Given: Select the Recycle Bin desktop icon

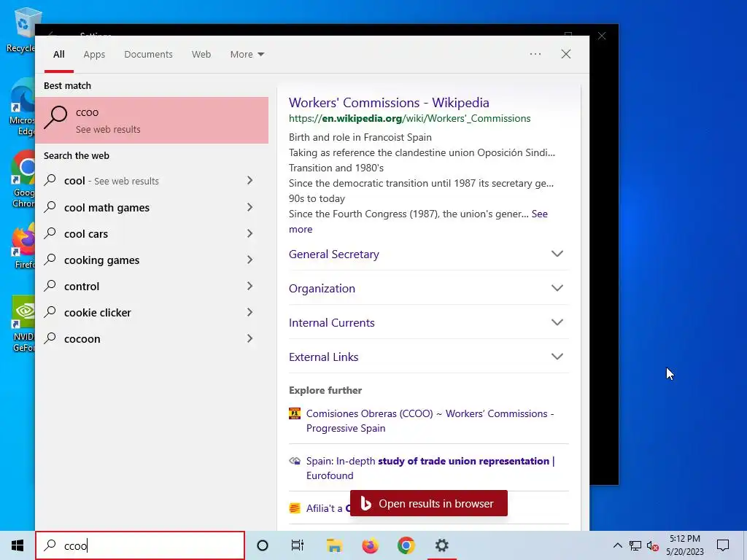Looking at the screenshot, I should tap(21, 29).
